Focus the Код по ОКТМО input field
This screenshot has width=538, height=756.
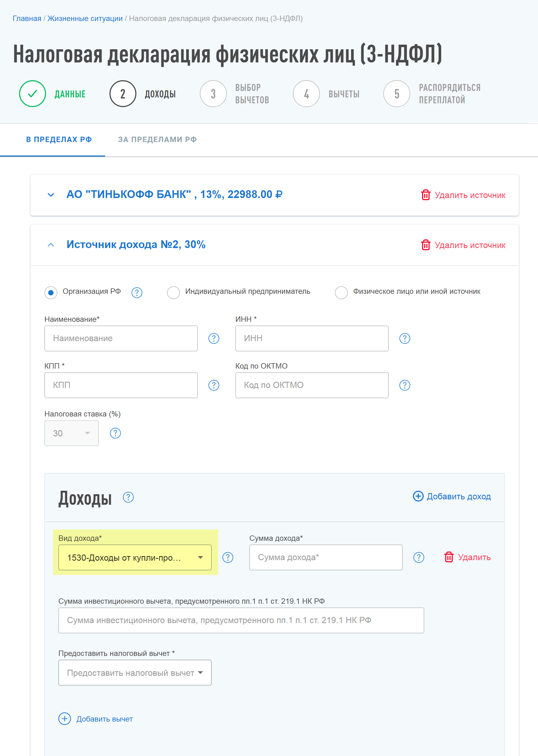312,385
